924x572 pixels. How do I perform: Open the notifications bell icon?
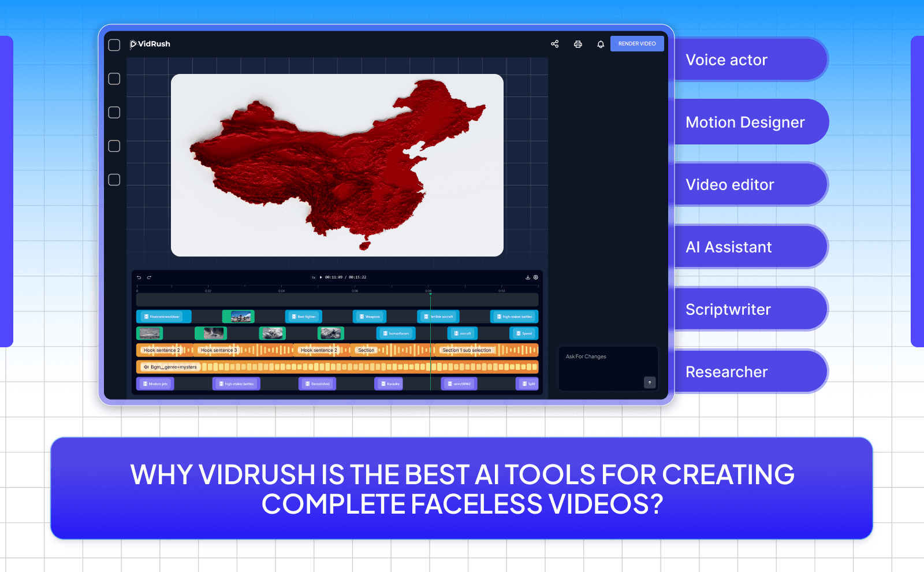[601, 44]
